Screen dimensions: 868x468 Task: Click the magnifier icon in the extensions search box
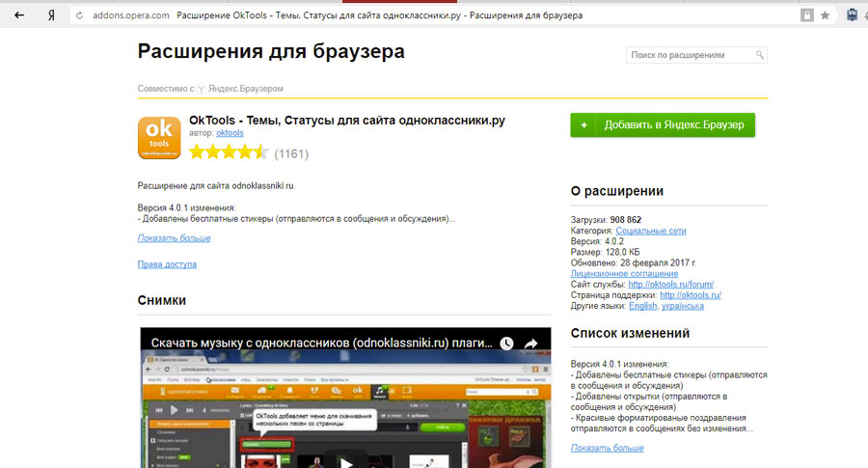[760, 55]
